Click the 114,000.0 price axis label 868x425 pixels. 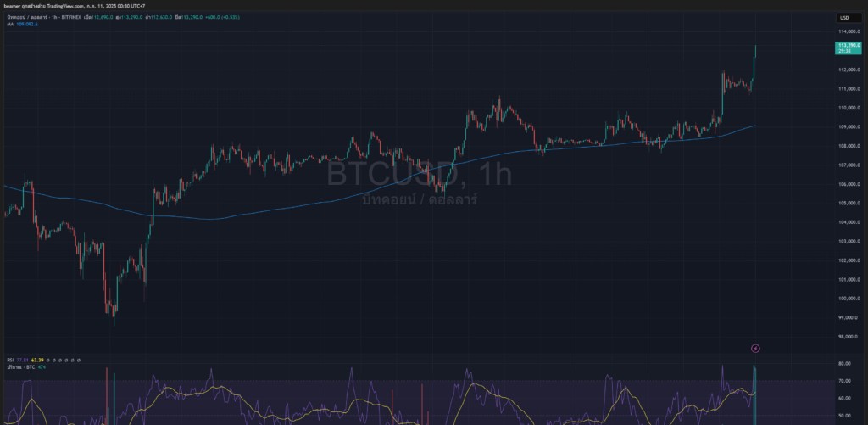tap(849, 31)
